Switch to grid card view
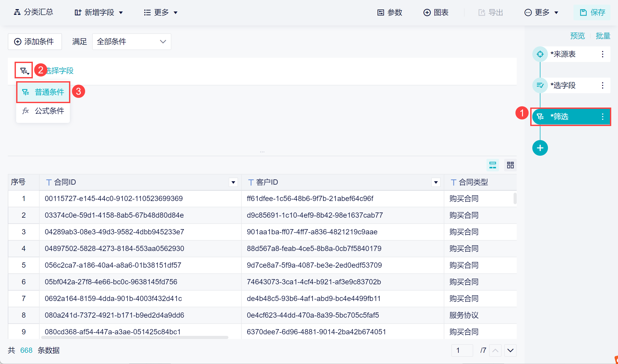 pyautogui.click(x=510, y=165)
